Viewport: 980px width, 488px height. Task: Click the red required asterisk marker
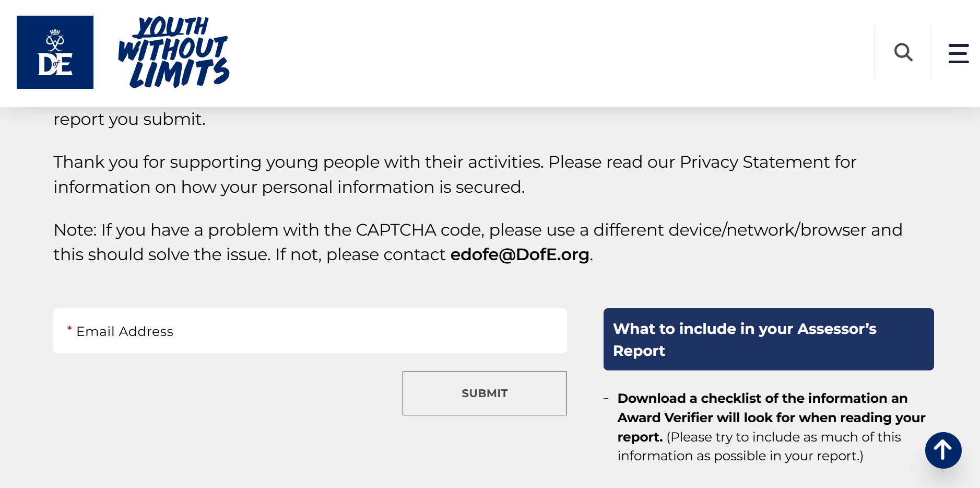click(69, 329)
